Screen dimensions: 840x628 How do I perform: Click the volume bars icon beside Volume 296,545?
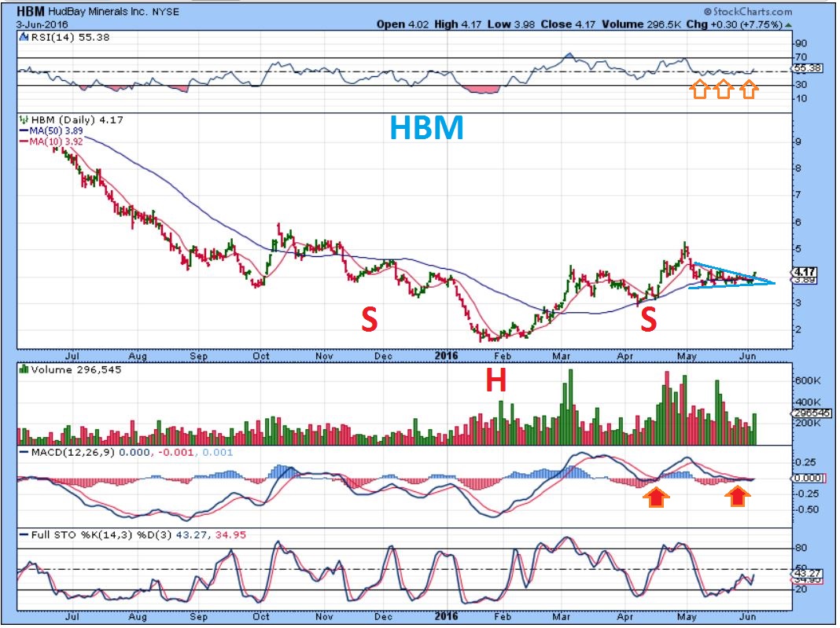click(24, 369)
